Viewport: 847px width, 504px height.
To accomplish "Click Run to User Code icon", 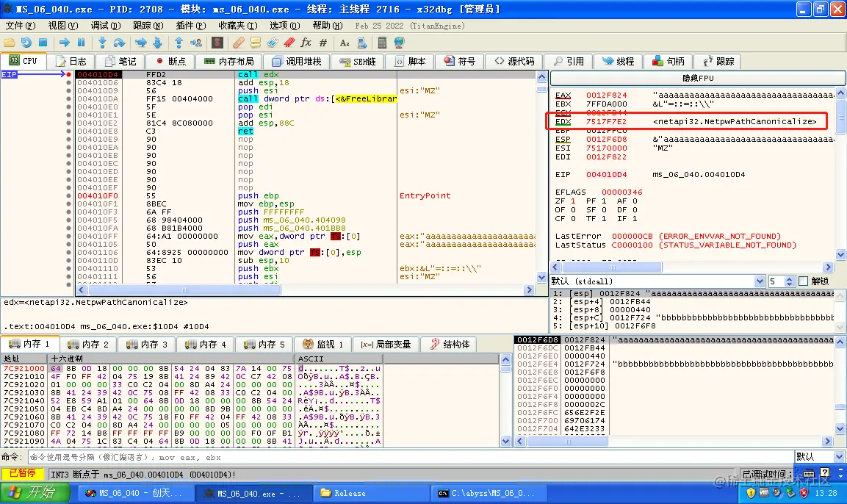I will click(196, 43).
